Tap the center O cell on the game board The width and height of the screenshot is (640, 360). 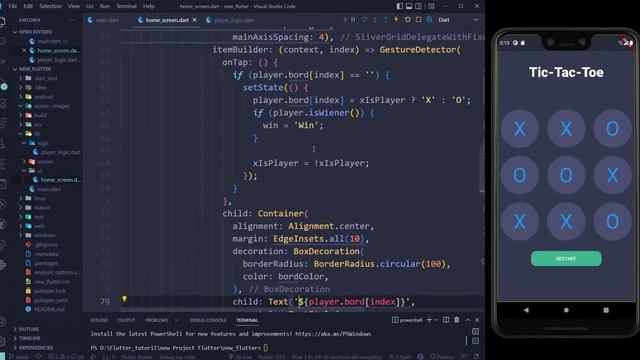(x=566, y=175)
